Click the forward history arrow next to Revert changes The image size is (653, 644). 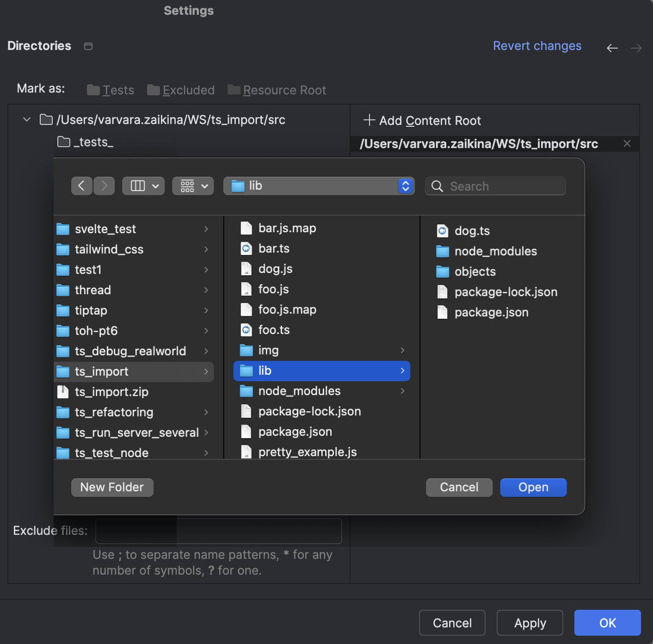[636, 48]
